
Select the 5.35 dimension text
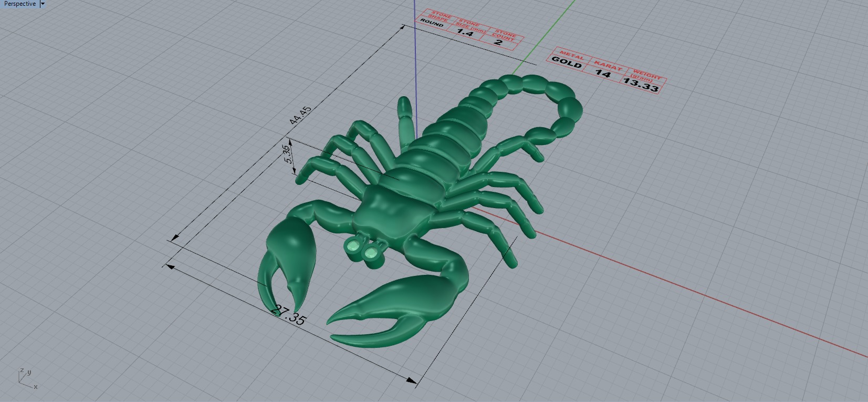288,153
